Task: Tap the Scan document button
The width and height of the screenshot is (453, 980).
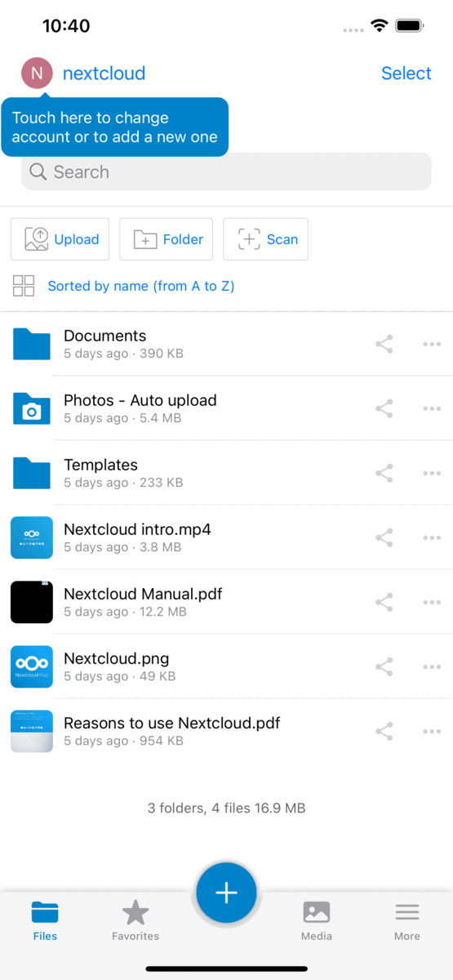Action: point(266,239)
